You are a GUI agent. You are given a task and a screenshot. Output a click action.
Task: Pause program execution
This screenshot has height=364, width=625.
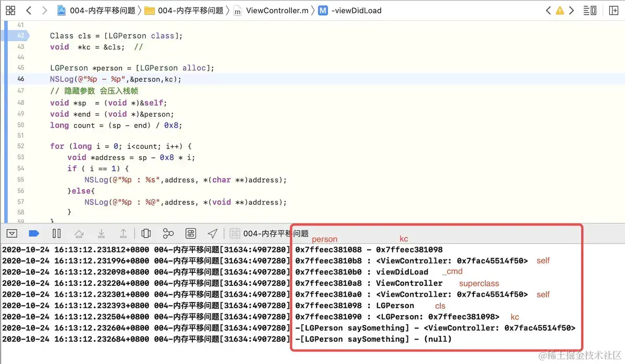(x=57, y=233)
